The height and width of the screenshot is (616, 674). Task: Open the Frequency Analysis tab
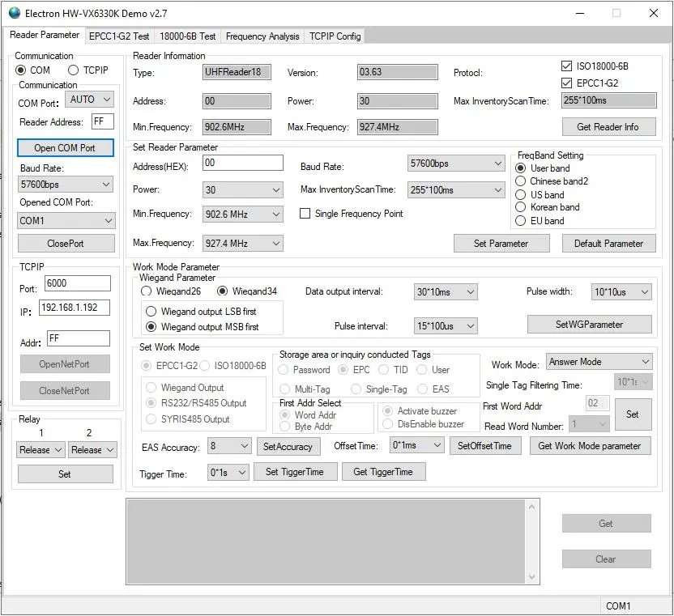(262, 36)
